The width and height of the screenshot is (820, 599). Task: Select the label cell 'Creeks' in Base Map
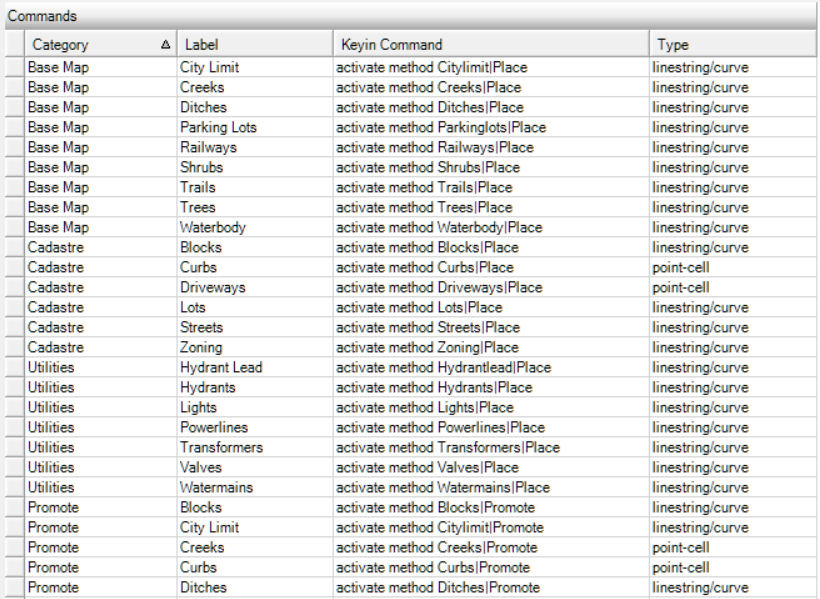tap(255, 87)
